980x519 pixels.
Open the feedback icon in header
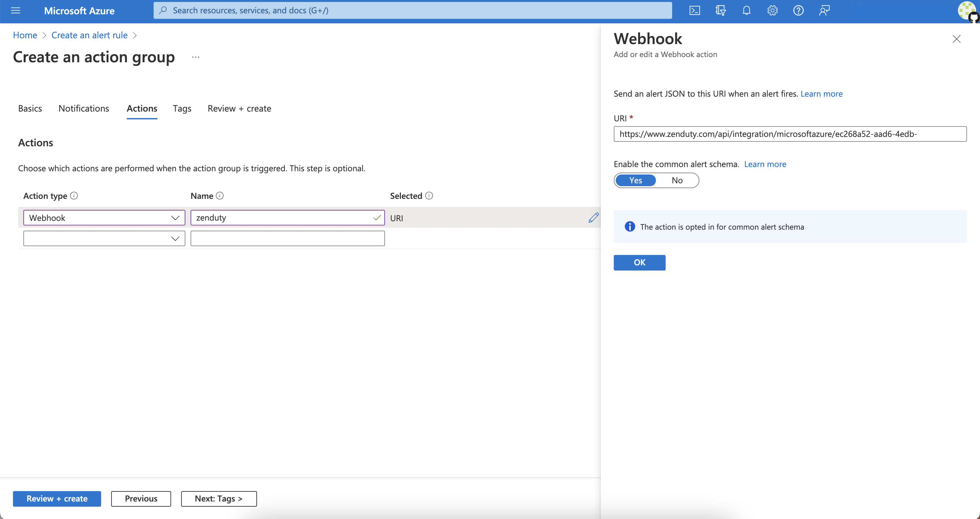click(824, 10)
